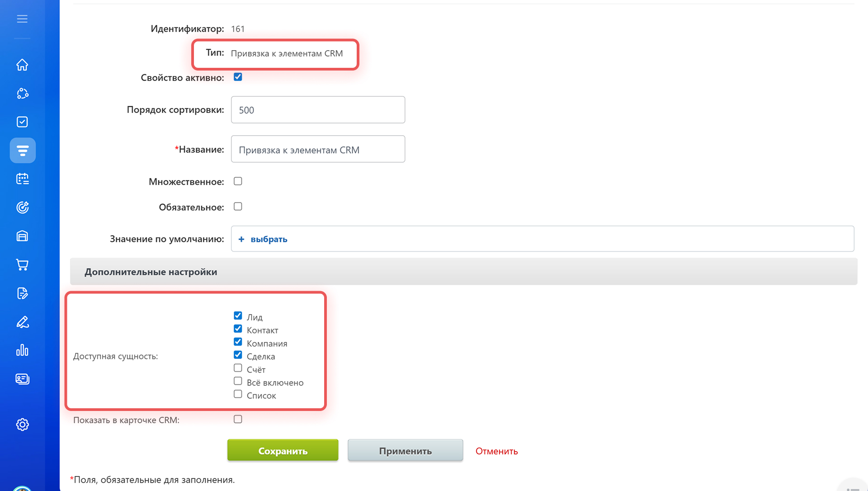Viewport: 868px width, 491px height.
Task: Focus the "Порядок сортировки" input field
Action: coord(318,110)
